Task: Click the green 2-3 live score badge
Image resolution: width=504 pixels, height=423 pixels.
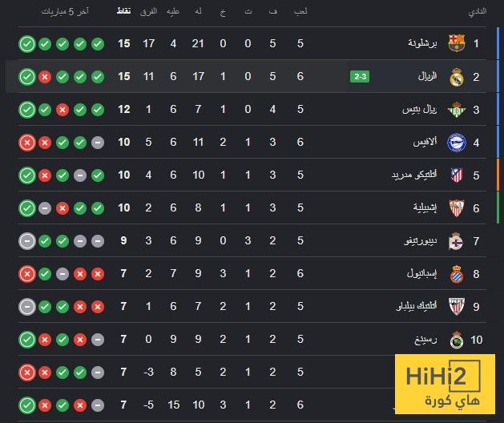Action: (360, 77)
